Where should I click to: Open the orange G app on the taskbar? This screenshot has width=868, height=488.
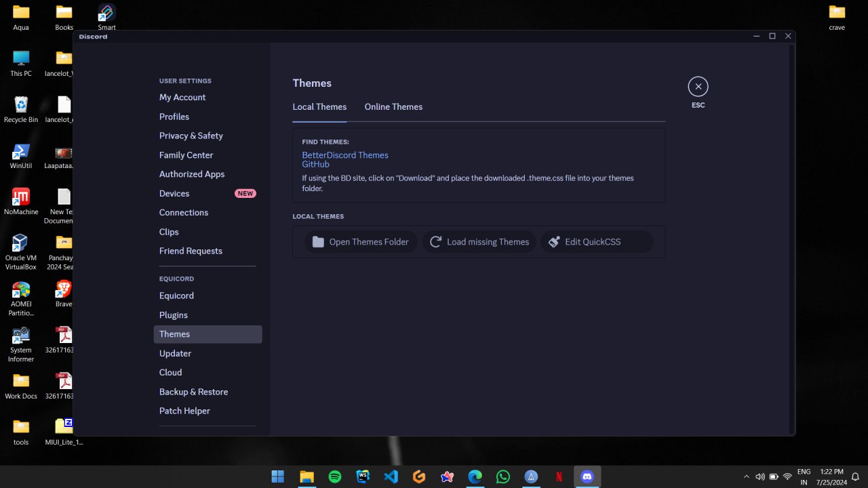pyautogui.click(x=419, y=476)
